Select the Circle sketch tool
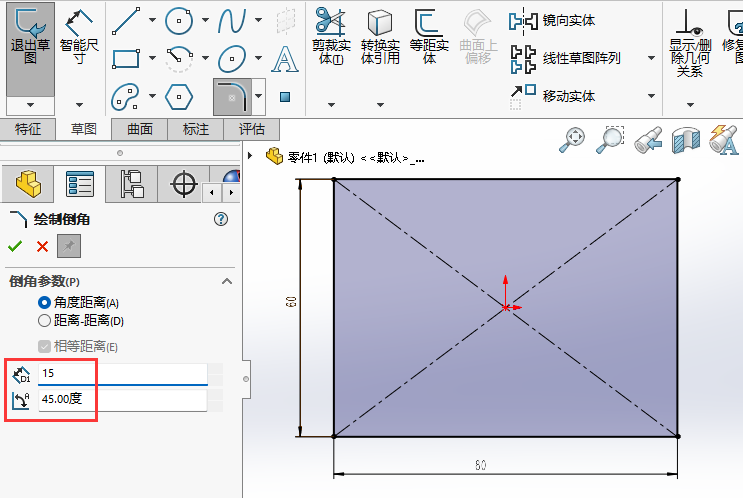This screenshot has height=498, width=743. [179, 21]
